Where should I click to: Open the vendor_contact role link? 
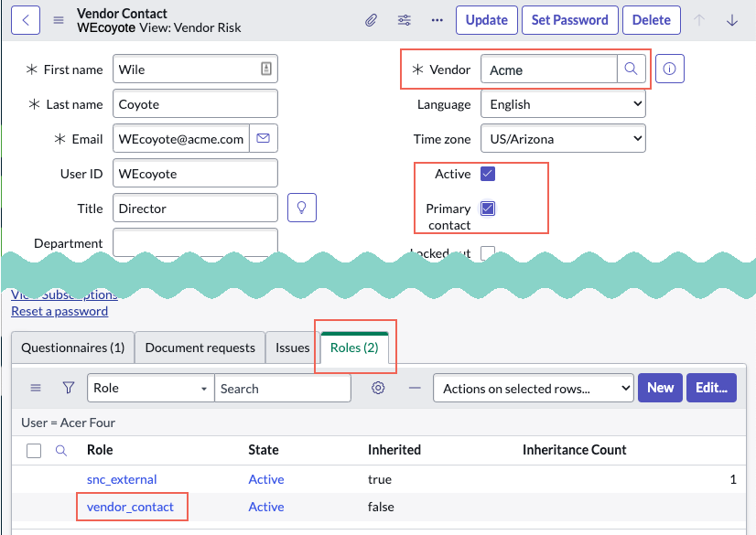click(130, 507)
